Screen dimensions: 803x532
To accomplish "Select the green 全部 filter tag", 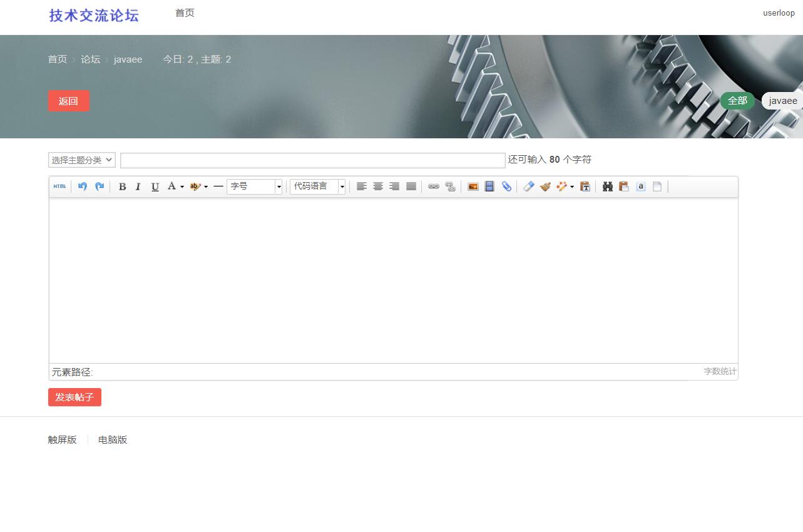I will tap(737, 101).
